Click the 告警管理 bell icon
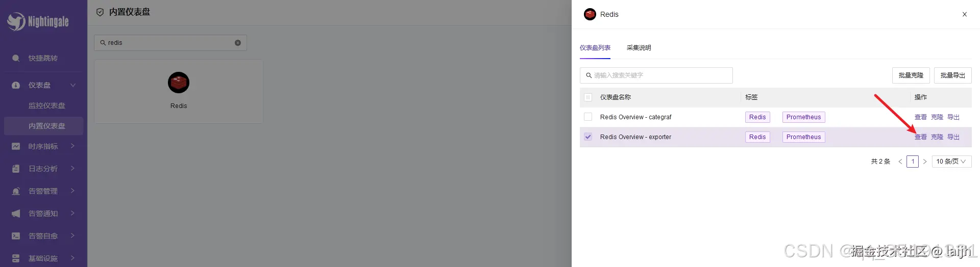Image resolution: width=980 pixels, height=267 pixels. (16, 191)
